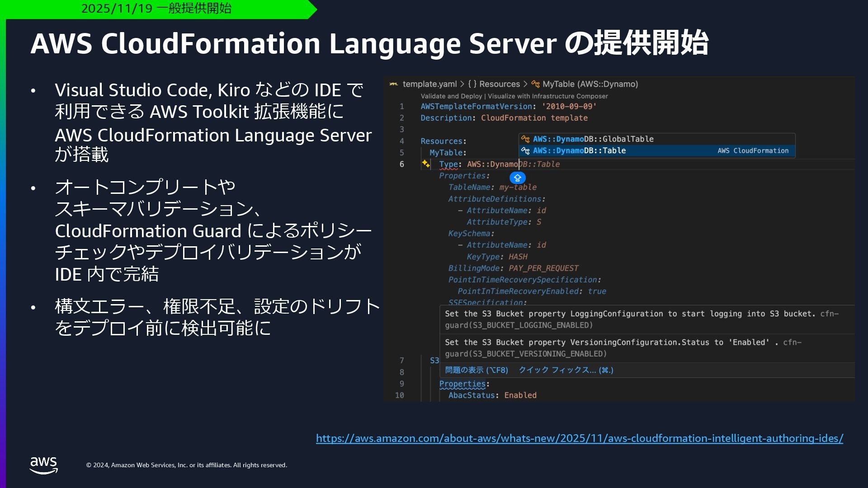Image resolution: width=868 pixels, height=488 pixels.
Task: Open template.yaml breadcrumb segment
Action: pos(429,84)
